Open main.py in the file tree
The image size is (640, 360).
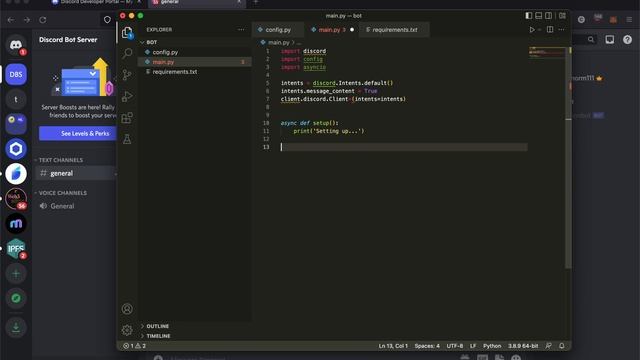pos(163,62)
